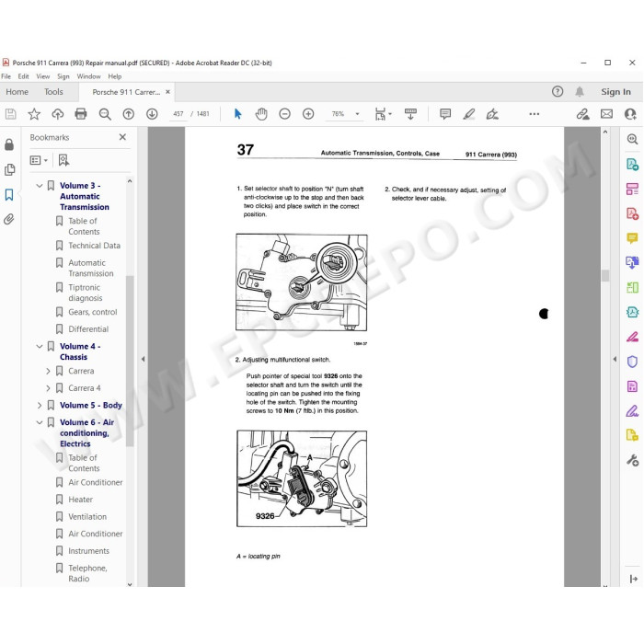Image resolution: width=644 pixels, height=644 pixels.
Task: Switch to the Tools tab
Action: 53,92
